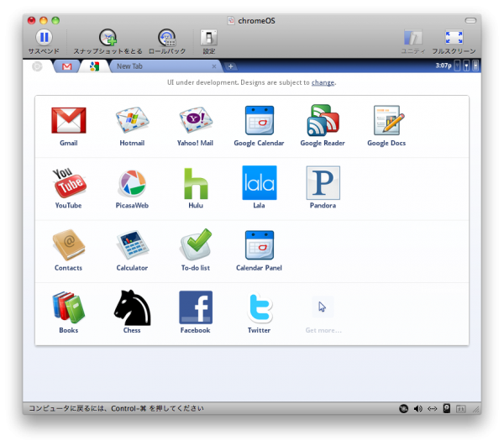The image size is (504, 446).
Task: Launch the Pandora app
Action: [x=323, y=183]
